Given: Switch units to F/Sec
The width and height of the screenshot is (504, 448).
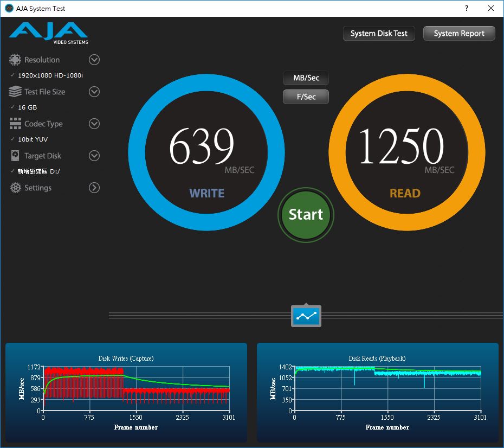Looking at the screenshot, I should 306,97.
